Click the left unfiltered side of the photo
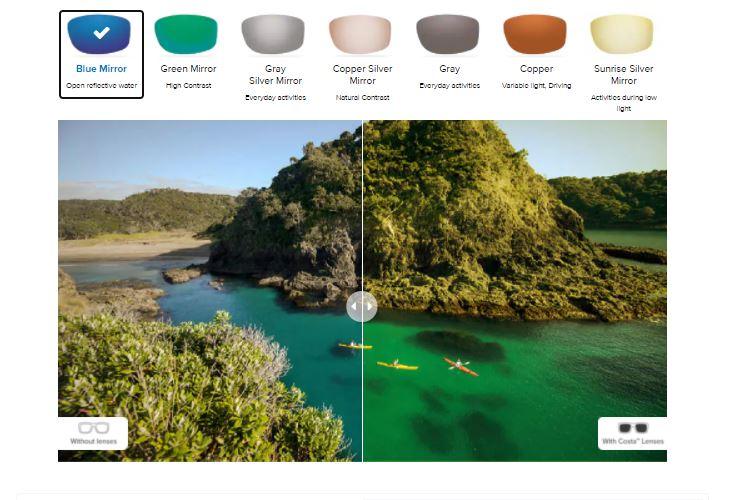The width and height of the screenshot is (735, 500). [x=210, y=291]
